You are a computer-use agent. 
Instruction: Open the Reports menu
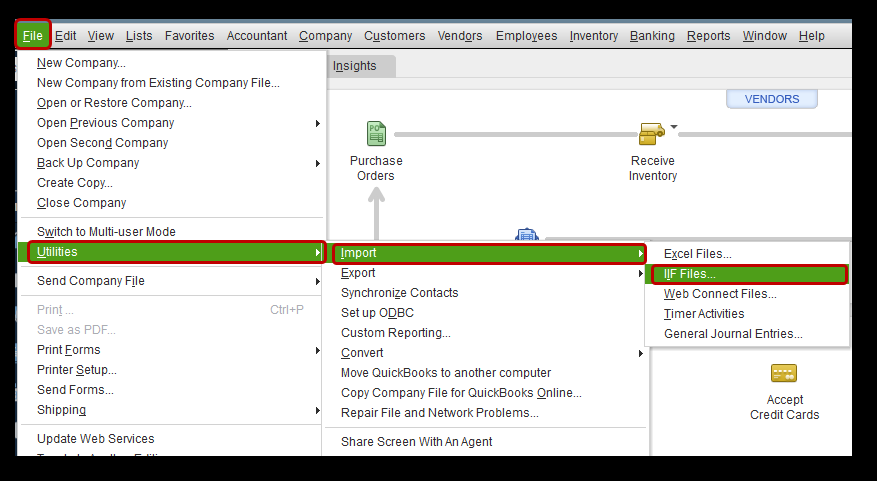709,36
